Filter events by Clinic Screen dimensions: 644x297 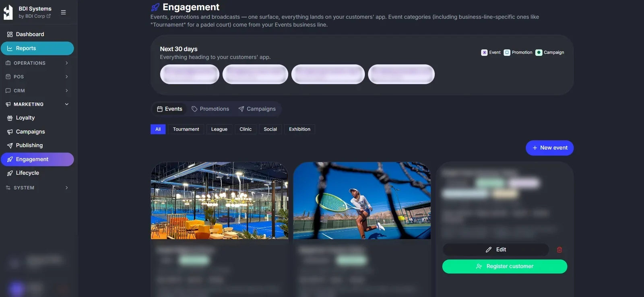pyautogui.click(x=246, y=129)
